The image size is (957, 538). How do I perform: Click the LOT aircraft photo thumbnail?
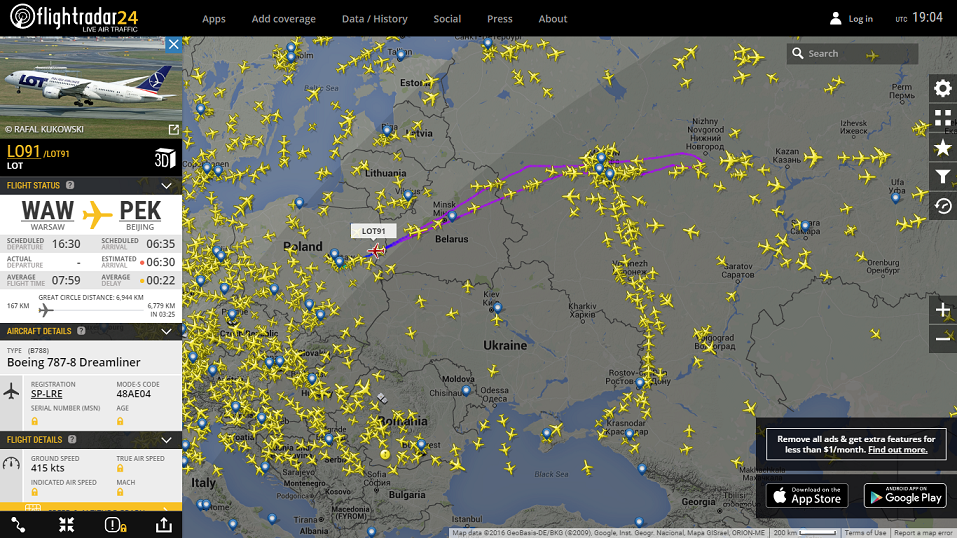coord(91,87)
